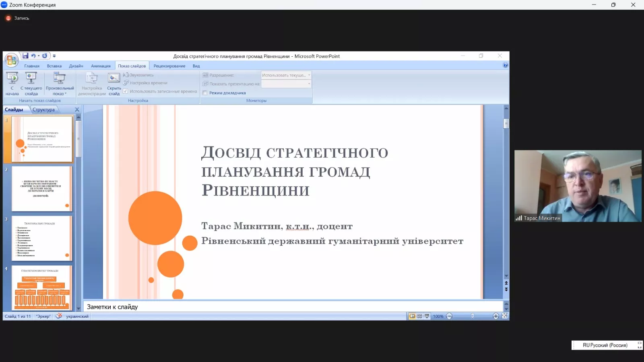Open the Анимация ribbon tab
This screenshot has height=362, width=644.
(101, 66)
